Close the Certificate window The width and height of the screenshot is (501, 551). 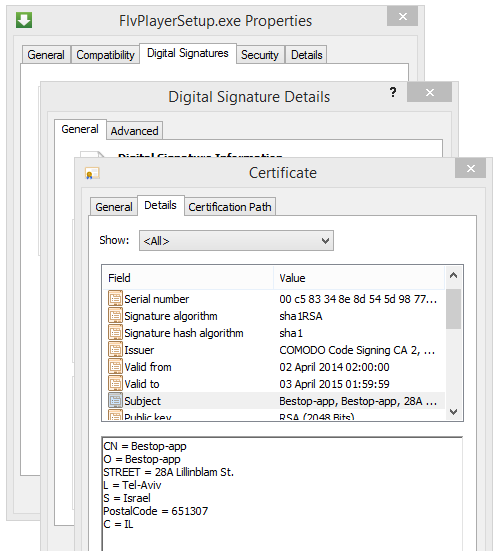(470, 168)
